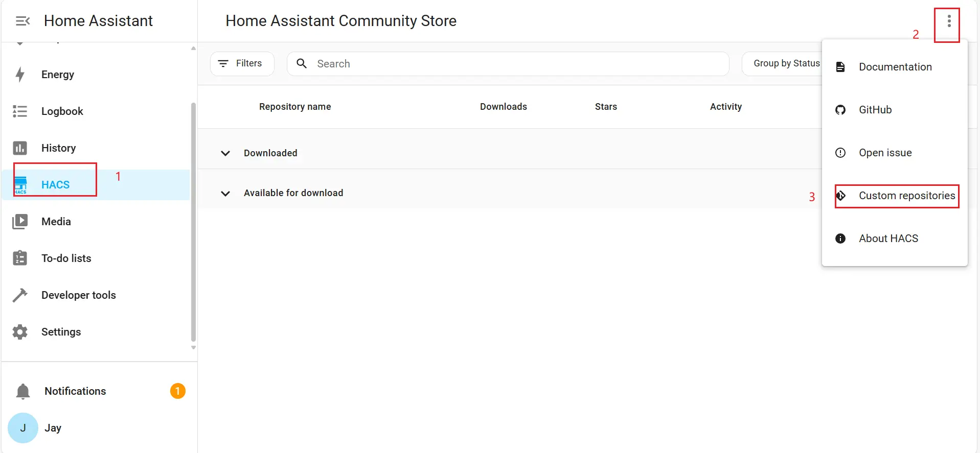Image resolution: width=980 pixels, height=453 pixels.
Task: Collapse the sidebar with the hamburger icon
Action: tap(22, 21)
